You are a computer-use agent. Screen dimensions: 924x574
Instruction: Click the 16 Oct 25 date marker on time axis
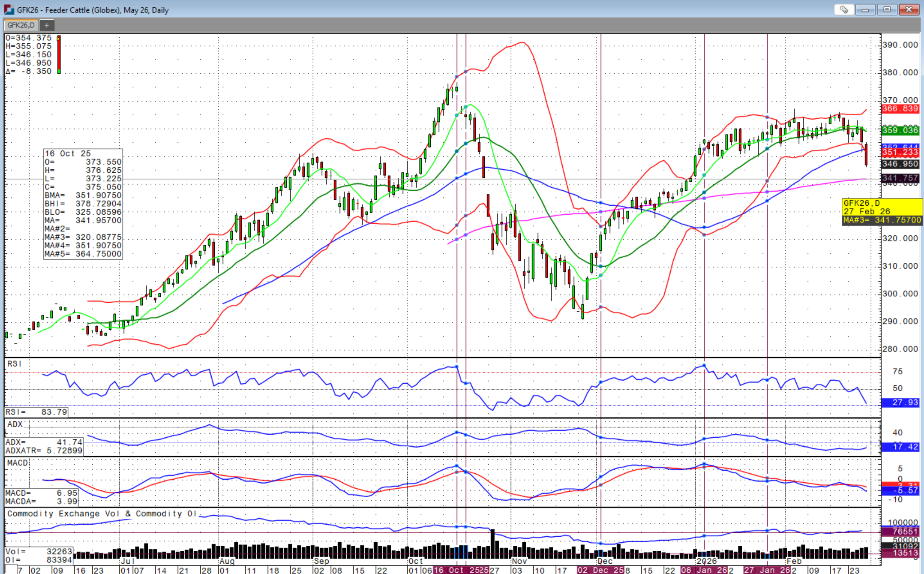coord(456,570)
